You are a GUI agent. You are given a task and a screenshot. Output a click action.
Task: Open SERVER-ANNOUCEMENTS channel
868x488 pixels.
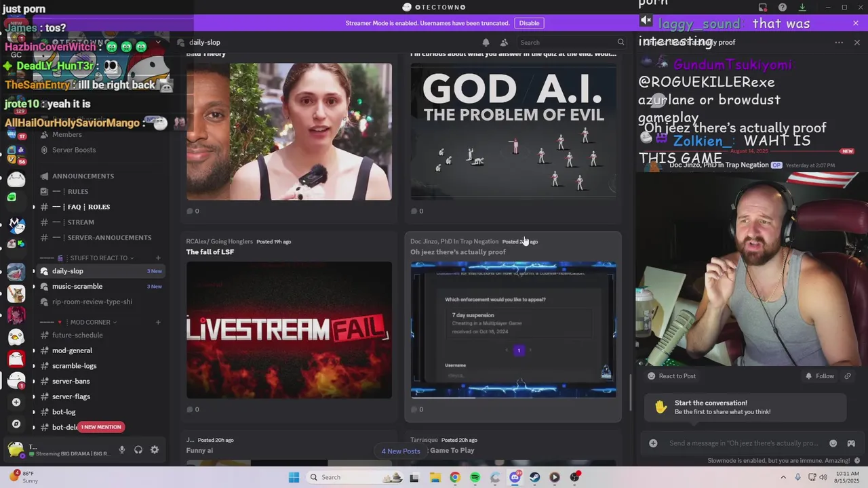click(x=101, y=238)
